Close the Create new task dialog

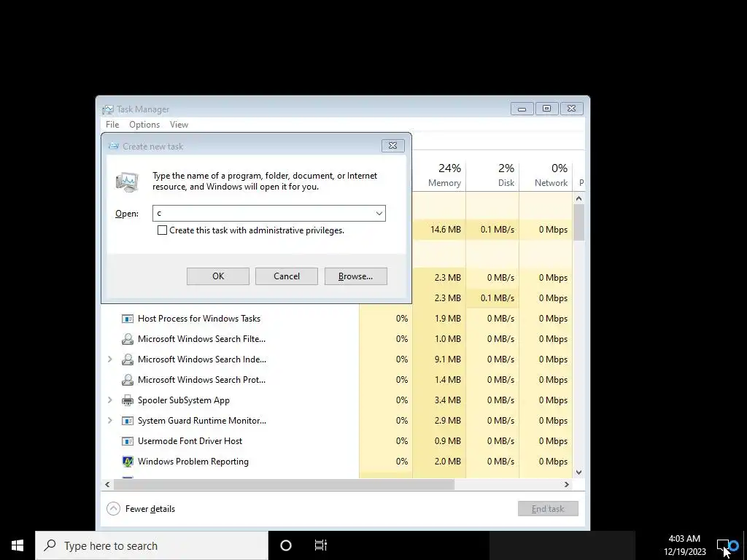(x=392, y=146)
